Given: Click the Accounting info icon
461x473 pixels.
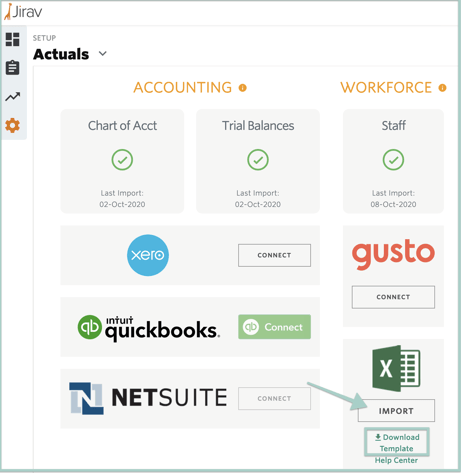Looking at the screenshot, I should (243, 88).
